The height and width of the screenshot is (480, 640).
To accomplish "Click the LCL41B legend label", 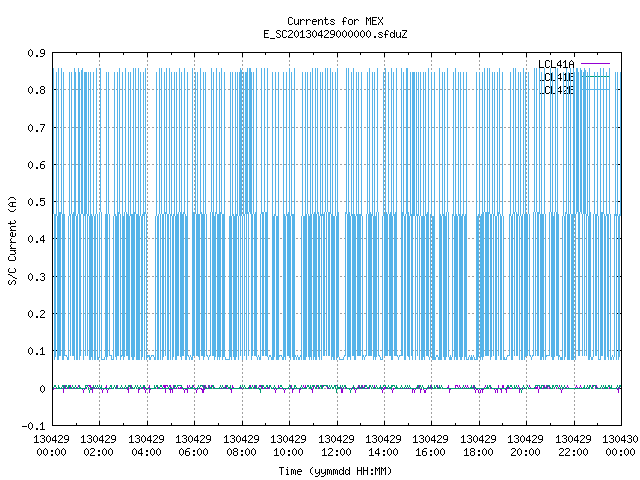I will pyautogui.click(x=556, y=77).
